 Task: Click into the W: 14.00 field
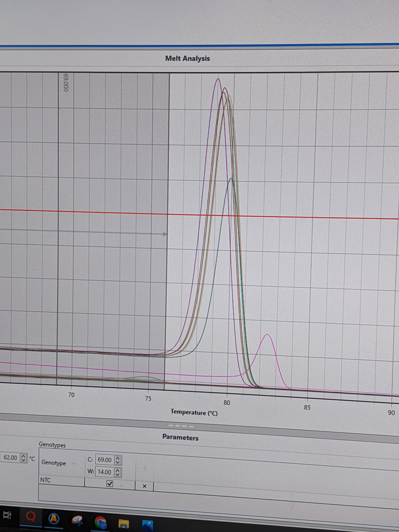click(104, 472)
